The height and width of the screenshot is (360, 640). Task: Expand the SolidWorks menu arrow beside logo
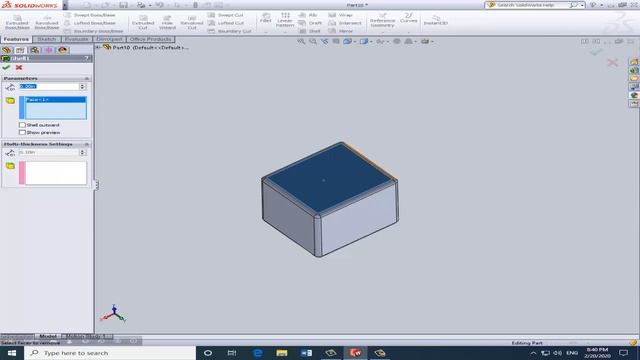65,5
